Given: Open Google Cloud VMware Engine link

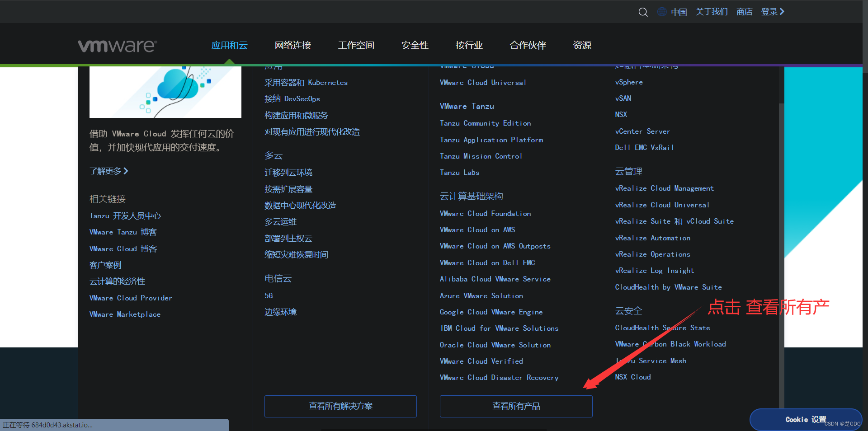Looking at the screenshot, I should click(x=491, y=312).
